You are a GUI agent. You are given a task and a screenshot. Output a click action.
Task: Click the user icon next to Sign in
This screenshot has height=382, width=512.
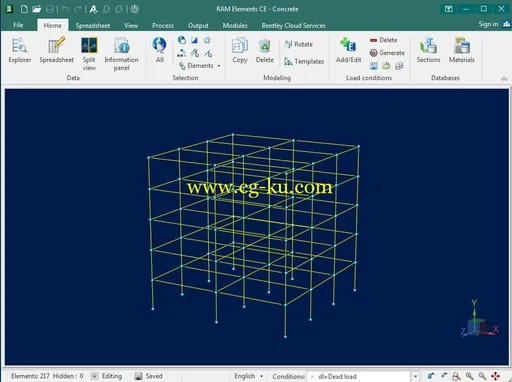click(x=507, y=24)
